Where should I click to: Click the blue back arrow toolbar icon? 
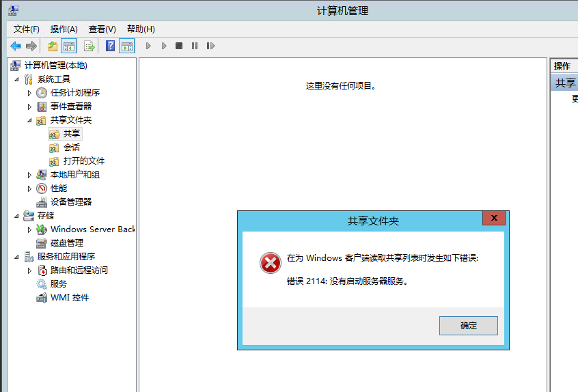coord(16,46)
